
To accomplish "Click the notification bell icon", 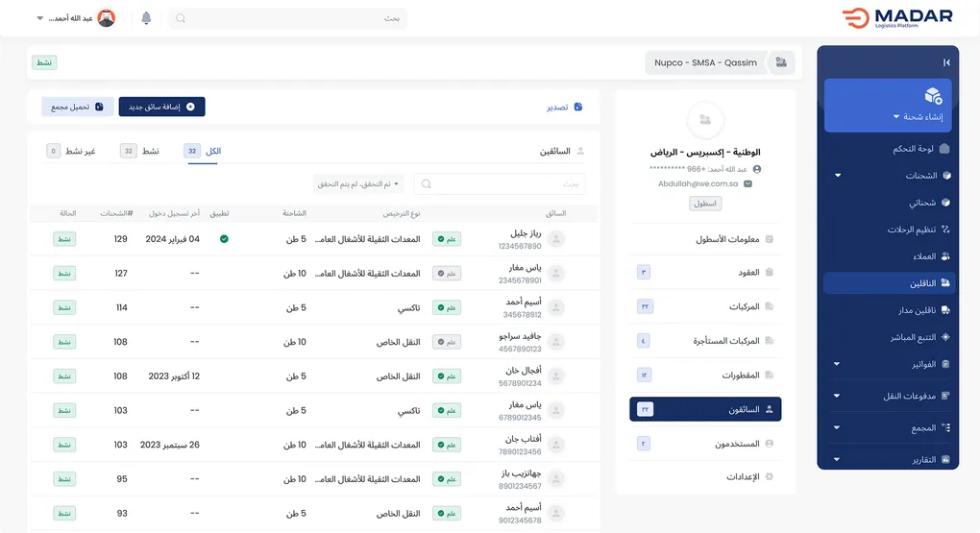I will pos(147,18).
